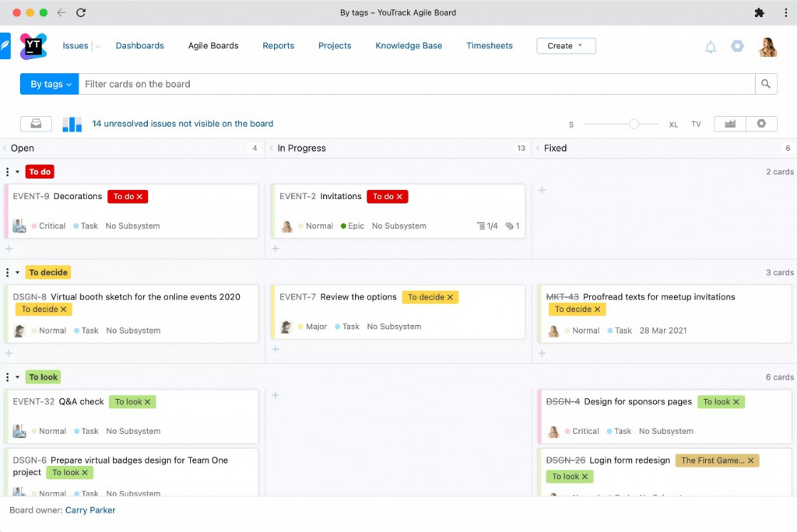The image size is (797, 532).
Task: Collapse the To do swimlane
Action: click(17, 172)
